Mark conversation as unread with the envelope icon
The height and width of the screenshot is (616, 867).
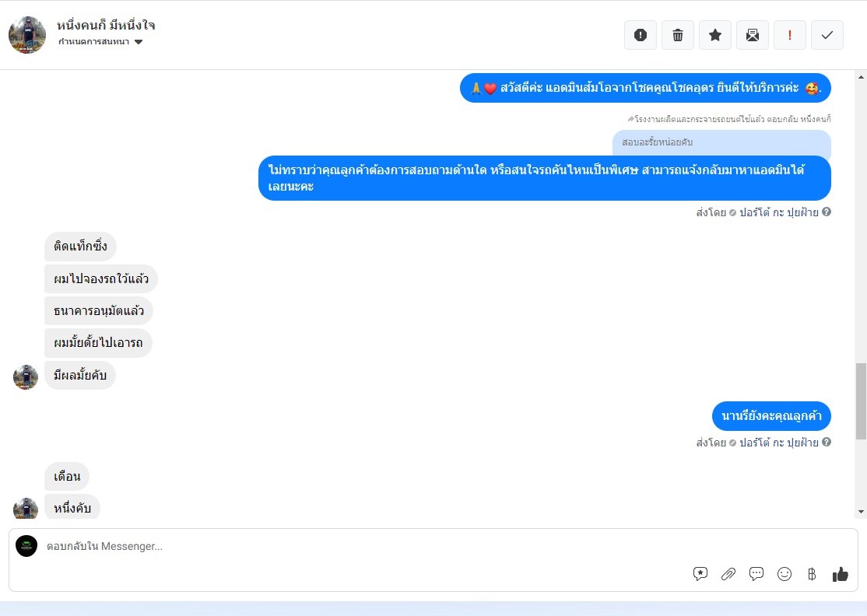[x=752, y=35]
